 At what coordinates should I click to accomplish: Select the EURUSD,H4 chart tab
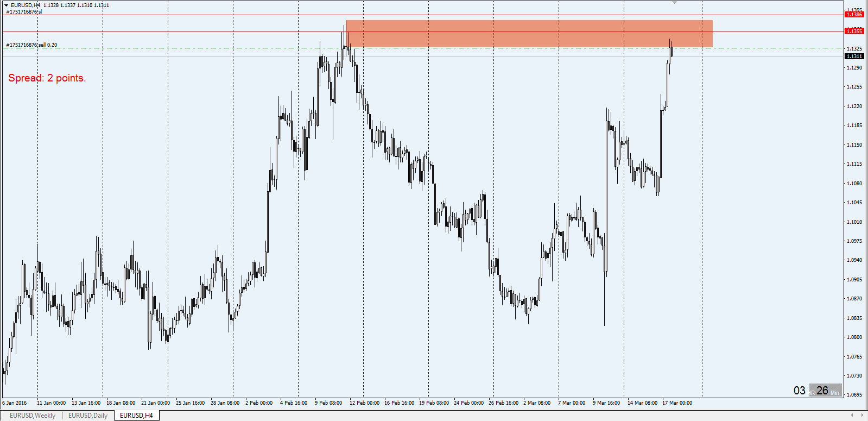point(136,416)
